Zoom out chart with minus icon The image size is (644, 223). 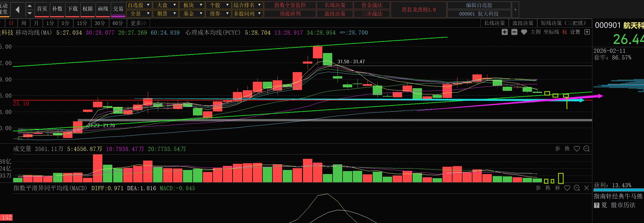pyautogui.click(x=514, y=32)
